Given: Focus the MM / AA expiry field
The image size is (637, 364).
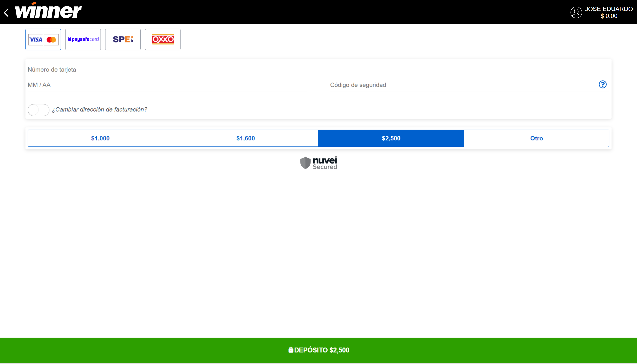Looking at the screenshot, I should click(167, 85).
